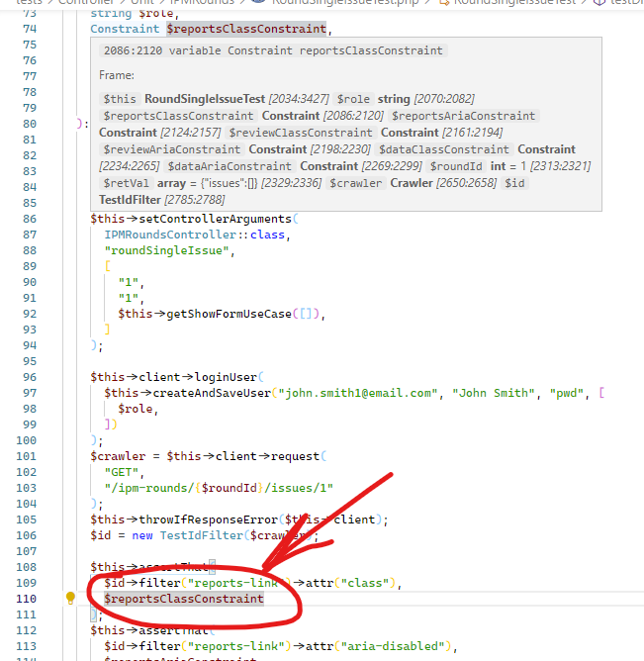The height and width of the screenshot is (661, 644).
Task: Click the $roundId chip in the tooltip
Action: [456, 166]
